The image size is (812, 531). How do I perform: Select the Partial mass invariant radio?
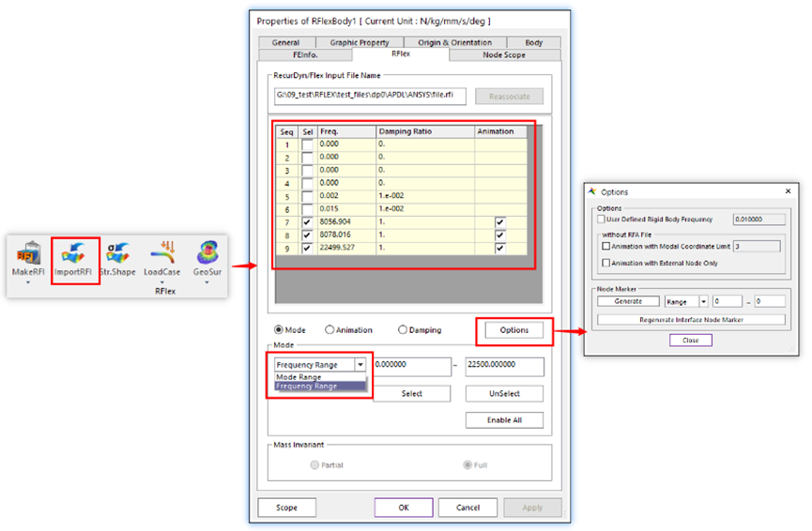click(314, 464)
